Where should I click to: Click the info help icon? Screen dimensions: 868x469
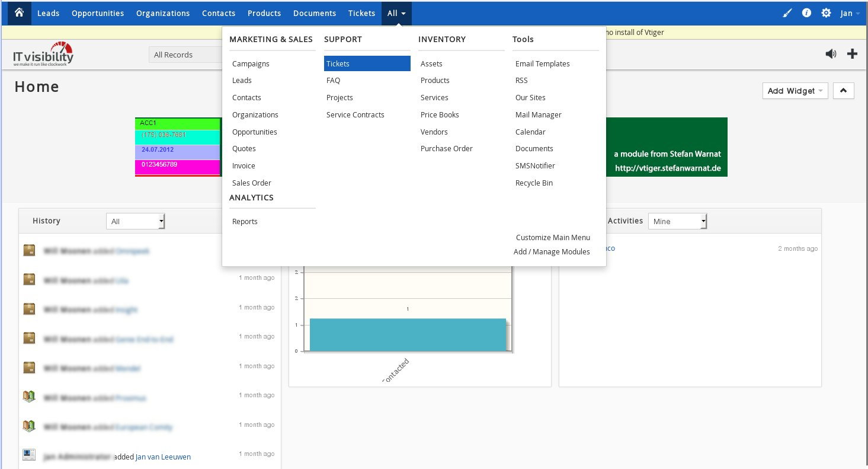(x=806, y=12)
